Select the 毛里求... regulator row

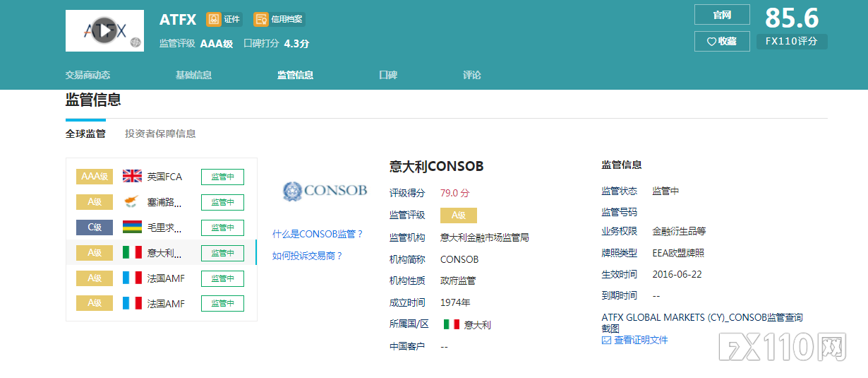161,228
